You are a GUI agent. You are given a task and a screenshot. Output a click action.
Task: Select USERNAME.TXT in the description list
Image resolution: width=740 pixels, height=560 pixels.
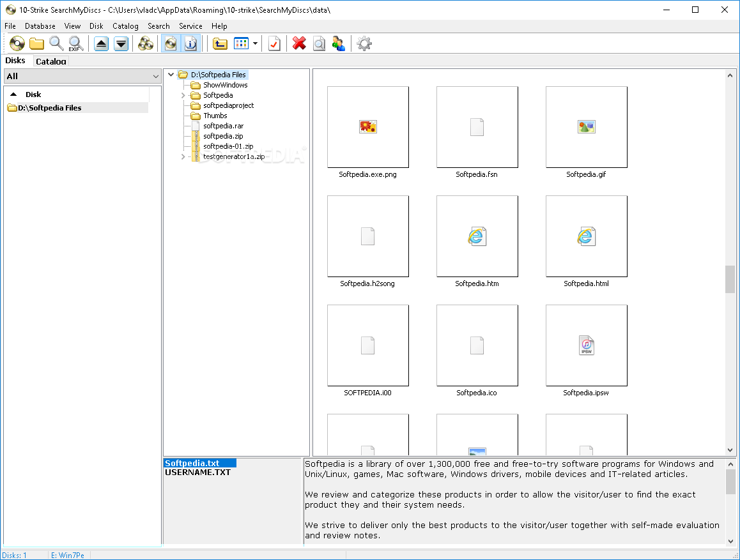(197, 473)
